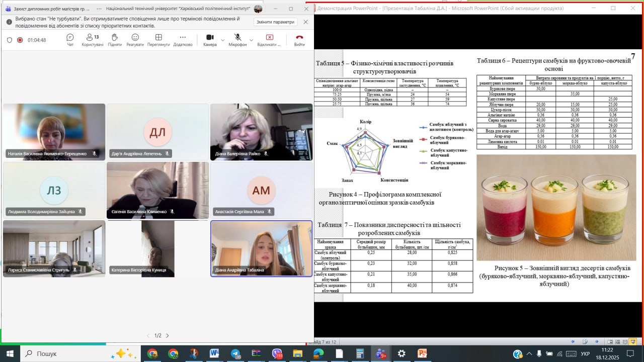
Task: Go to next page of participants
Action: pos(168,335)
